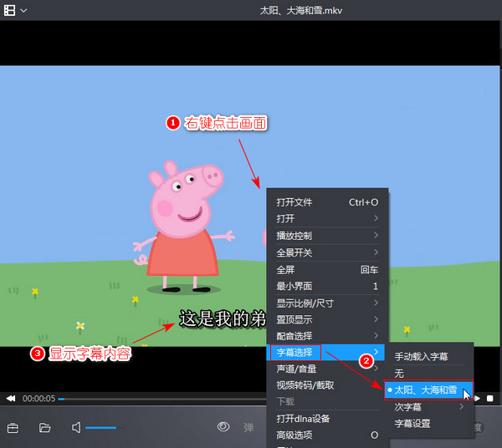Choose 最小界面 menu entry
The image size is (502, 448).
327,286
